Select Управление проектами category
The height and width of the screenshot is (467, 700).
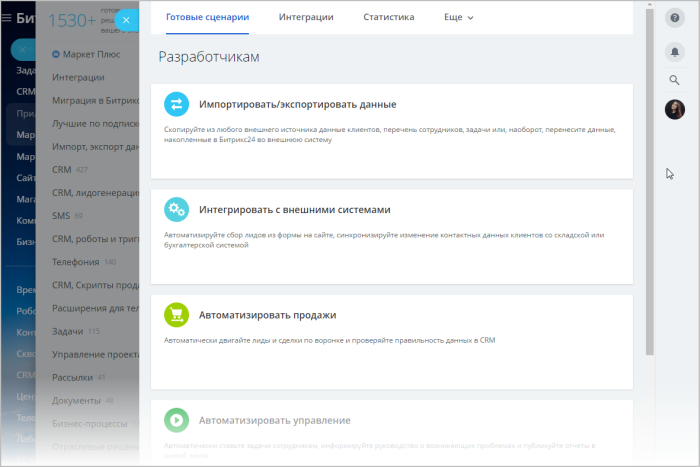95,354
